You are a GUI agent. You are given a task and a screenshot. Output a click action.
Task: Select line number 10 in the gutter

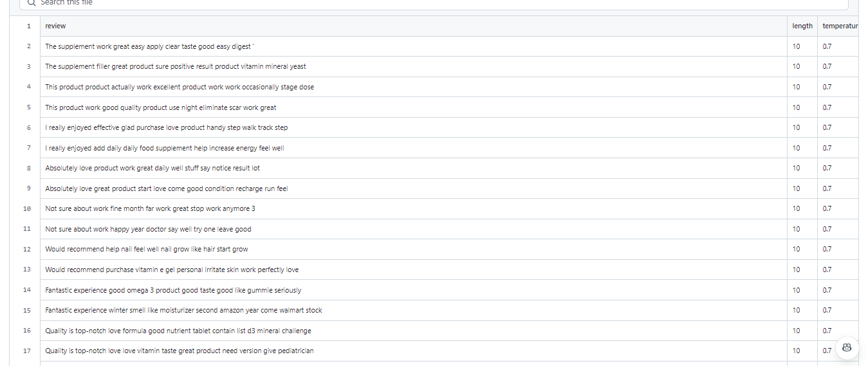(x=27, y=208)
